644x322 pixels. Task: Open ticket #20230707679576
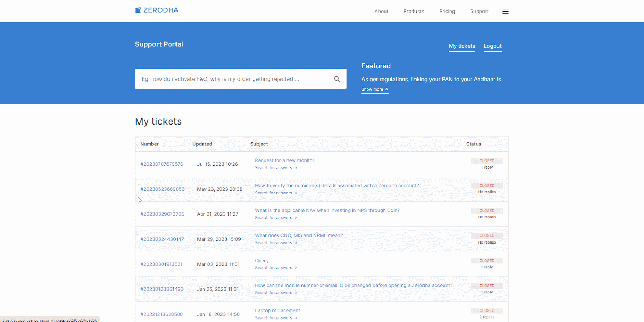click(162, 164)
